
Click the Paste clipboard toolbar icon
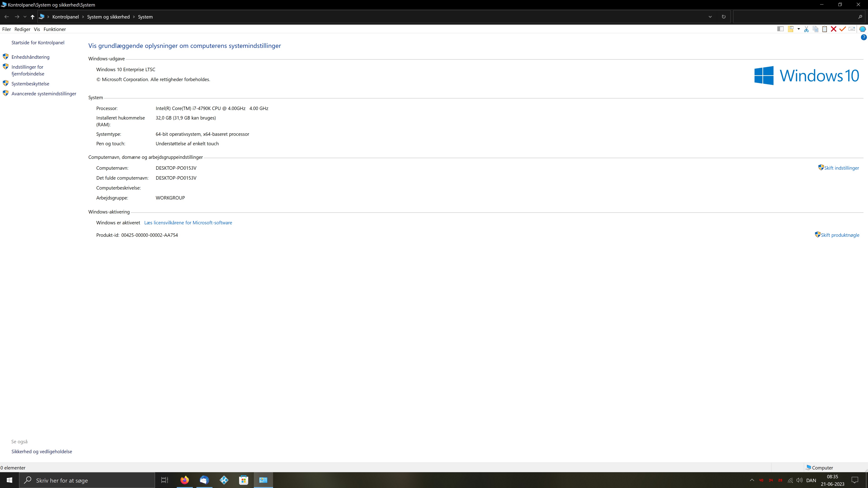(825, 29)
